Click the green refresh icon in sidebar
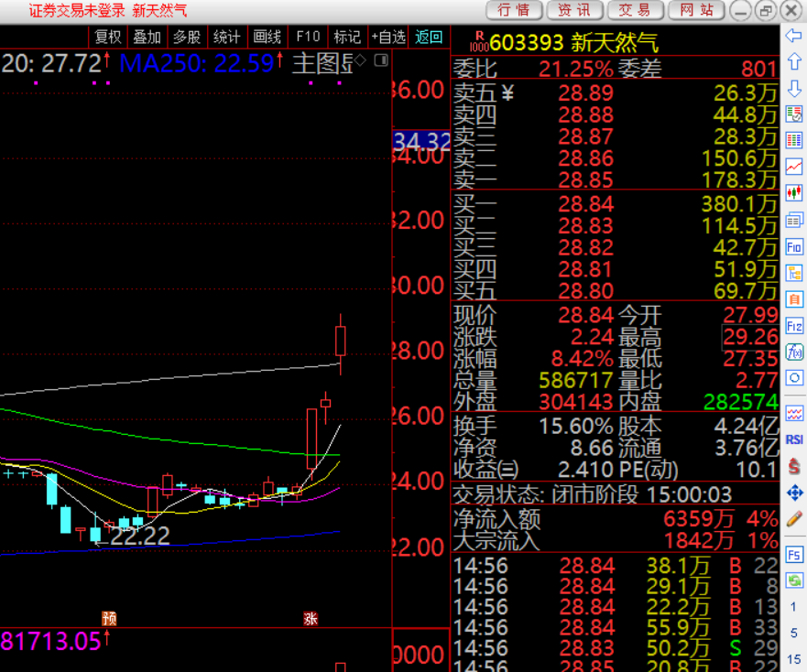The width and height of the screenshot is (807, 672). coord(794,580)
